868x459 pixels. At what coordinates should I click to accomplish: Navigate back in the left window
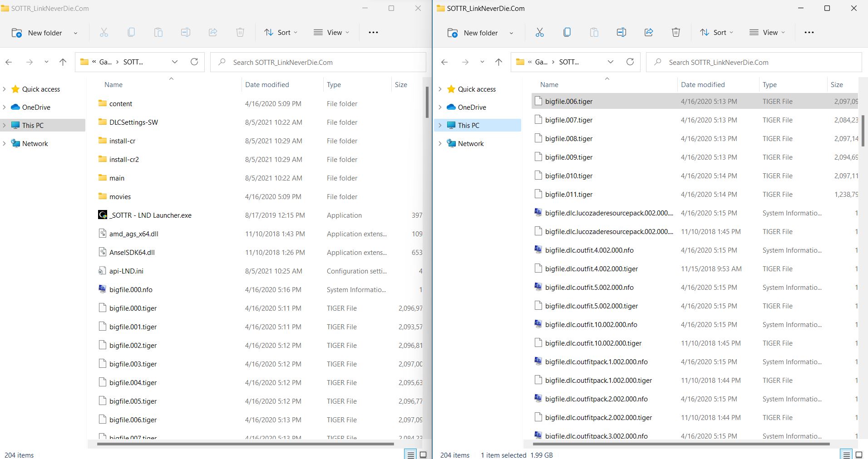[9, 62]
